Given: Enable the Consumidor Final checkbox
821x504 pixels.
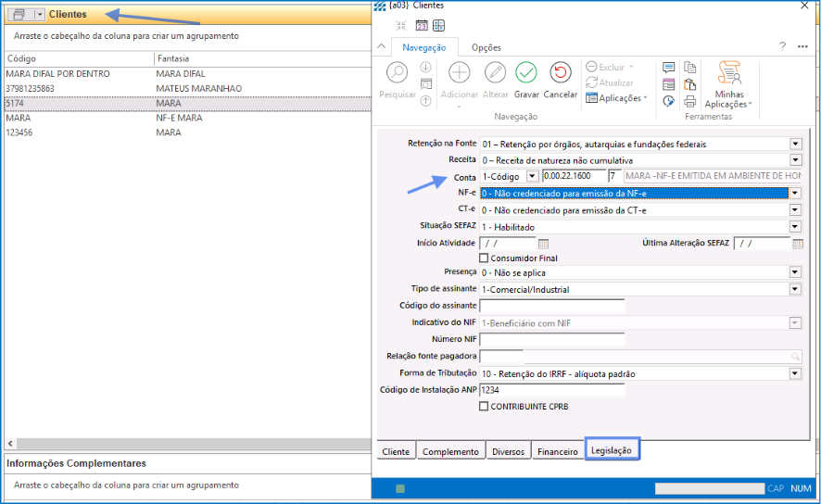Looking at the screenshot, I should pyautogui.click(x=484, y=258).
